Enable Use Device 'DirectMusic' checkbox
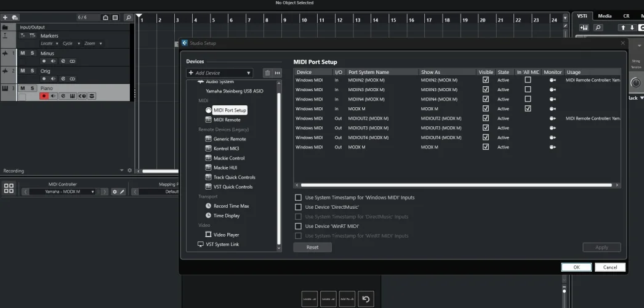This screenshot has width=644, height=308. pos(298,207)
